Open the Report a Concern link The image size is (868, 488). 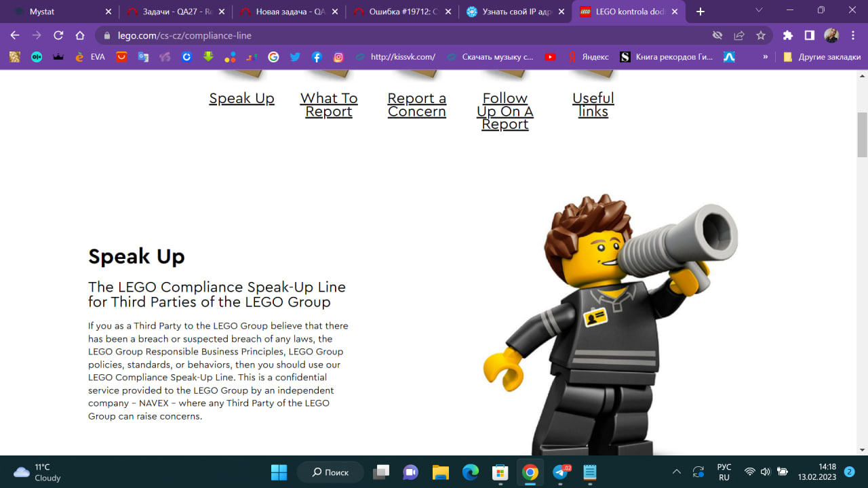[416, 105]
